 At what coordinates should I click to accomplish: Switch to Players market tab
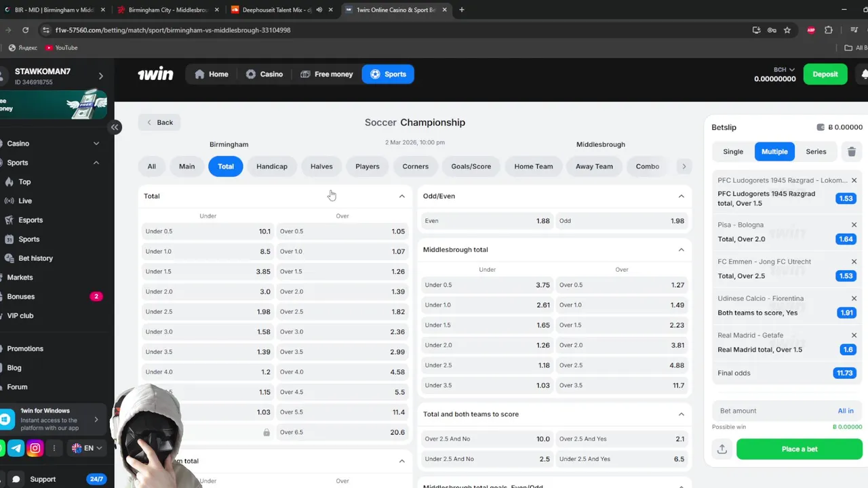[368, 166]
